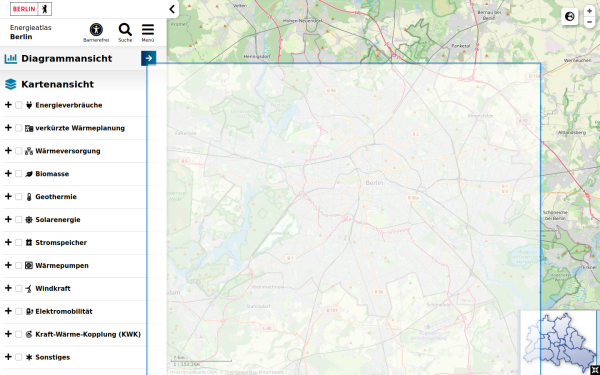Click the Elektromobilität charging icon

[x=29, y=311]
